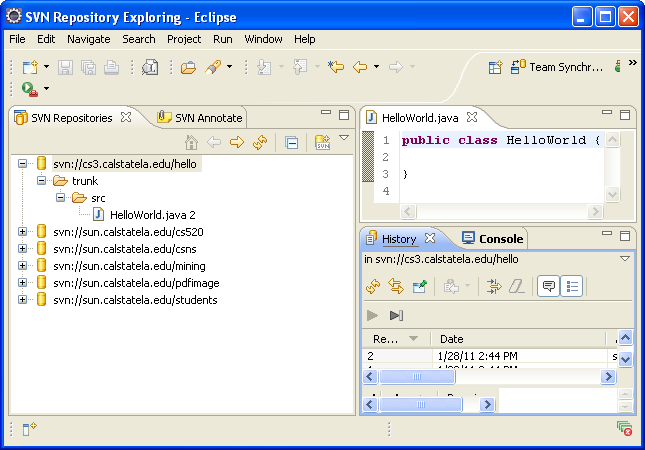Open the Back history dropdown arrow

[x=376, y=67]
